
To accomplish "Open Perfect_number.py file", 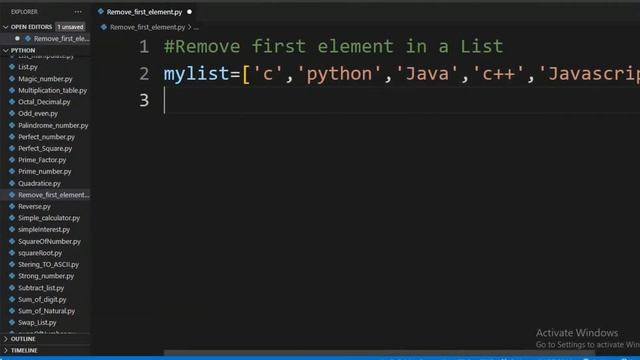I will click(x=47, y=137).
